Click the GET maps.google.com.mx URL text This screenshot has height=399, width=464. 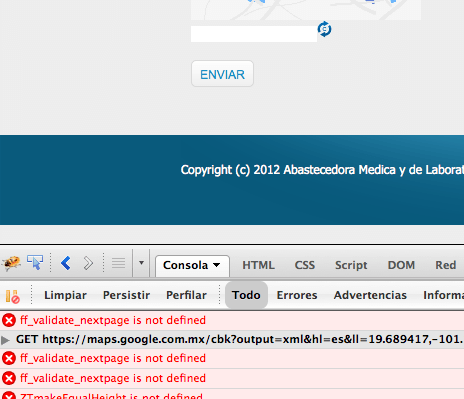[x=240, y=339]
